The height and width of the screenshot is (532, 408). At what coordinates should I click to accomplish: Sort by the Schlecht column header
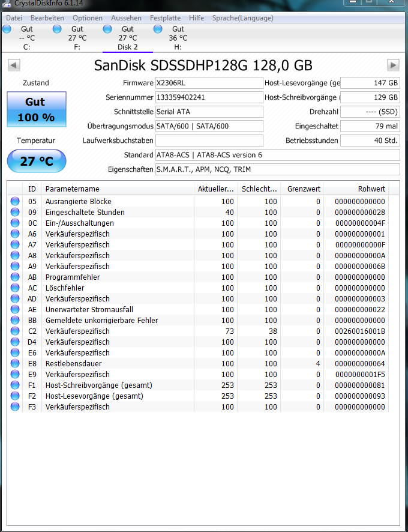(259, 189)
